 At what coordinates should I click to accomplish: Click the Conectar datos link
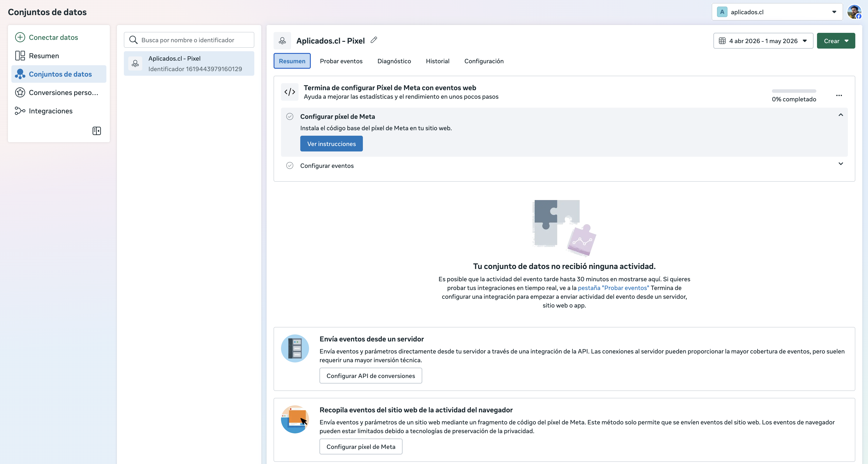pyautogui.click(x=54, y=37)
